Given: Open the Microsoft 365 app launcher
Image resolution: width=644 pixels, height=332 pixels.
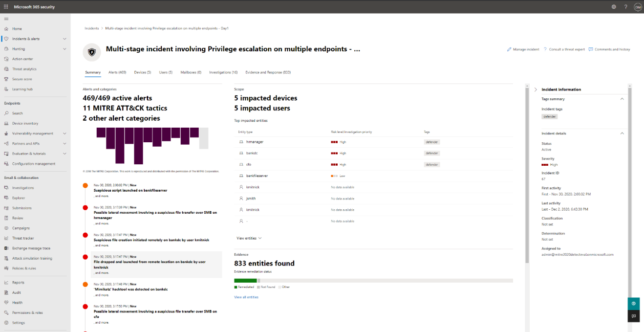Looking at the screenshot, I should pos(6,6).
